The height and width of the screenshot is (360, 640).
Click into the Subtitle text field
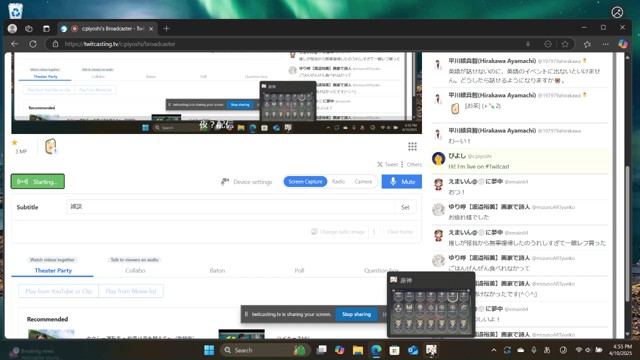[x=231, y=207]
